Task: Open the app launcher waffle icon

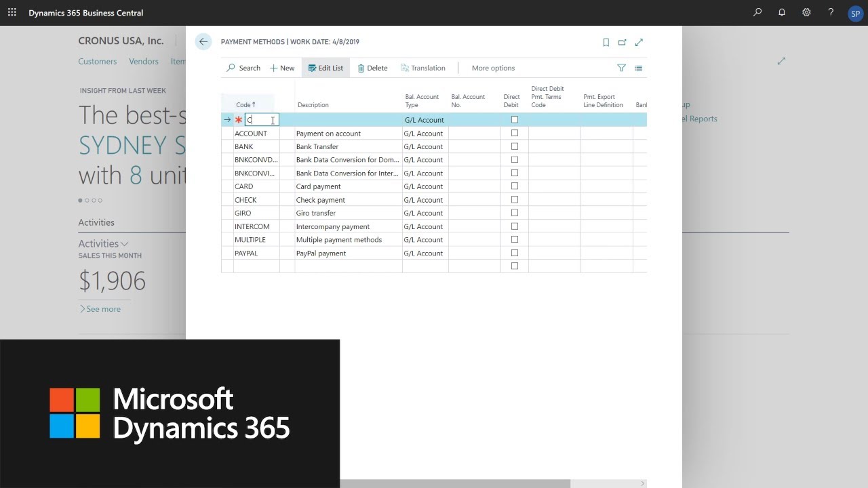Action: click(12, 12)
